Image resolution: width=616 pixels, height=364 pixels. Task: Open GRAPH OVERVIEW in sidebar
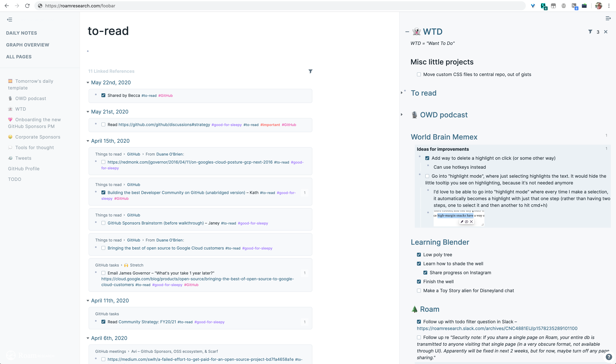27,45
